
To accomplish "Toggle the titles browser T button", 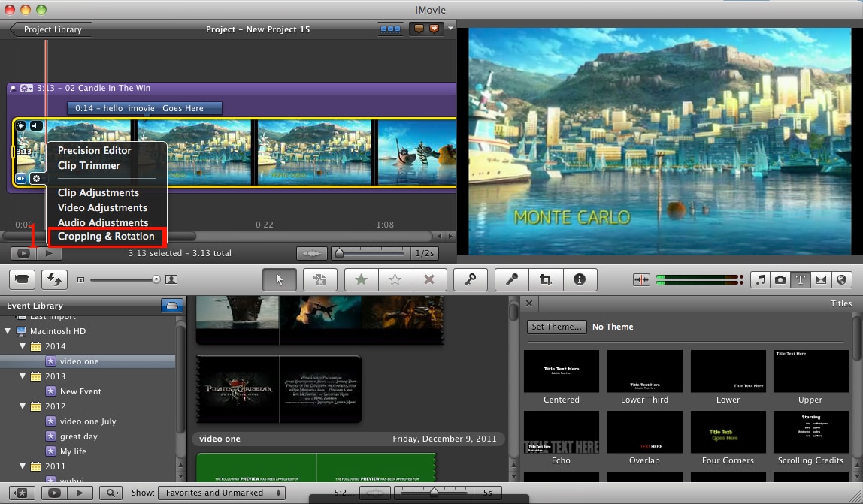I will [x=801, y=279].
